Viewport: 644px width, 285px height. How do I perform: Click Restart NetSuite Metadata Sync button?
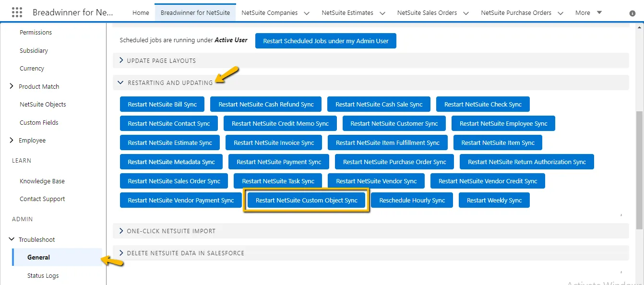click(x=171, y=162)
